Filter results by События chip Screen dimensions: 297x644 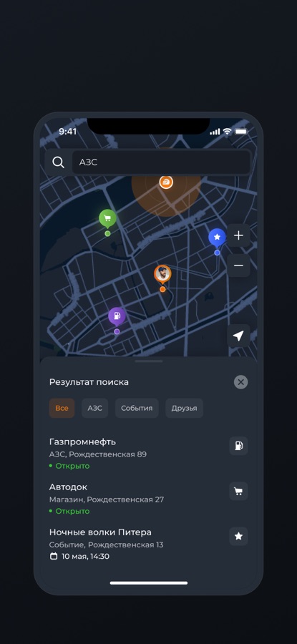(137, 408)
